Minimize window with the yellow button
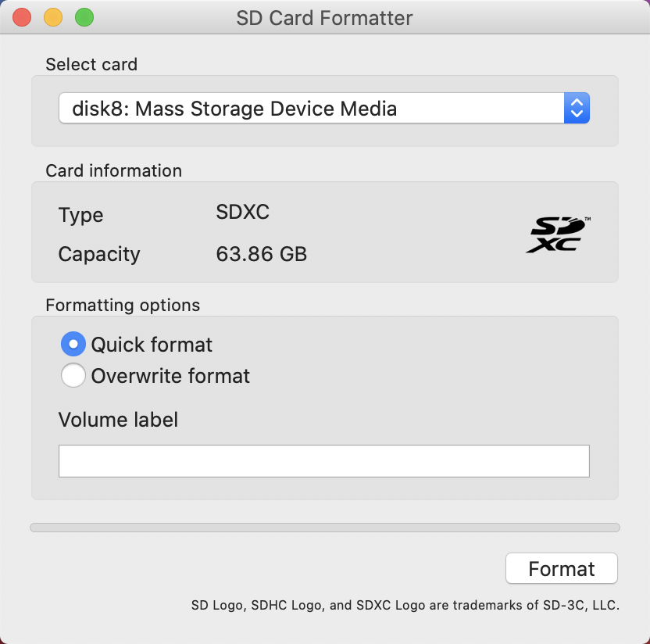 click(x=53, y=18)
